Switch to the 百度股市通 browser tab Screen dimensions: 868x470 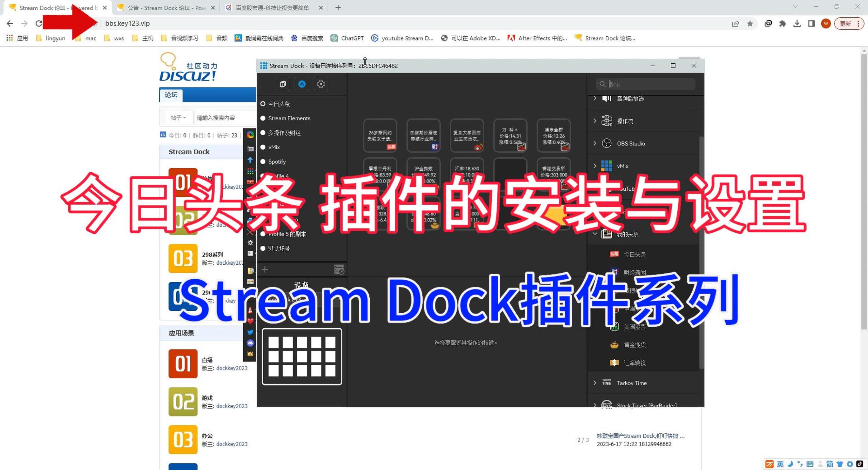click(x=273, y=8)
